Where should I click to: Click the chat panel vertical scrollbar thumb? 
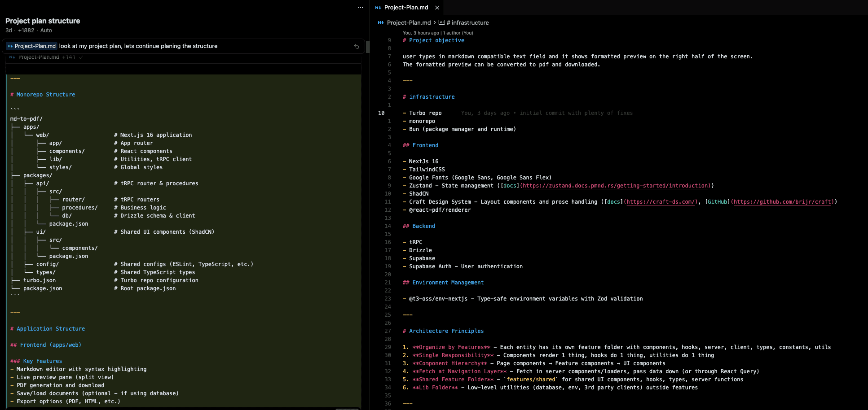[x=368, y=47]
